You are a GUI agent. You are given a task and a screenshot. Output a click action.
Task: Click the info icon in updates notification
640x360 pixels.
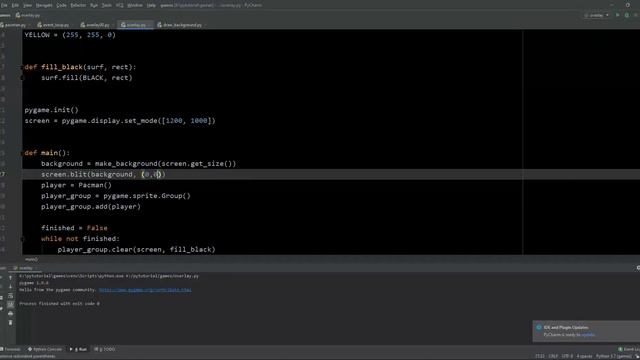(x=539, y=327)
